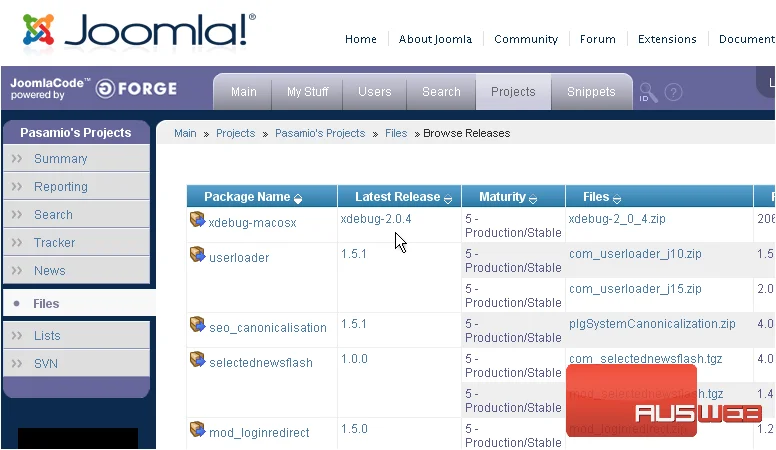
Task: Open the My Stuff tab
Action: coord(307,92)
